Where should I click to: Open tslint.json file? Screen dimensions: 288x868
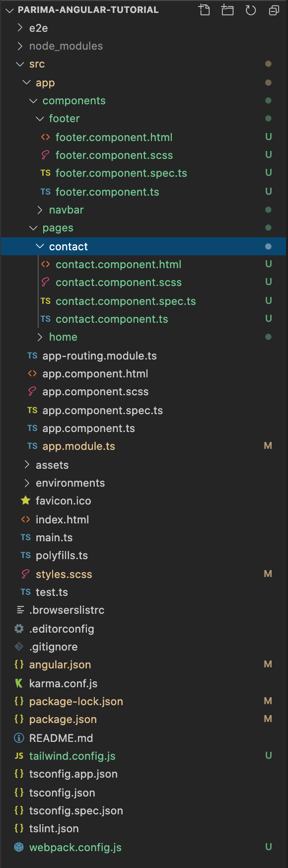[x=54, y=828]
